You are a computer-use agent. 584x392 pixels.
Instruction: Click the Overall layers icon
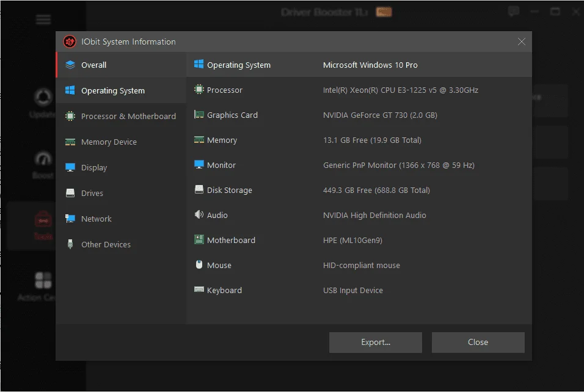[x=70, y=65]
